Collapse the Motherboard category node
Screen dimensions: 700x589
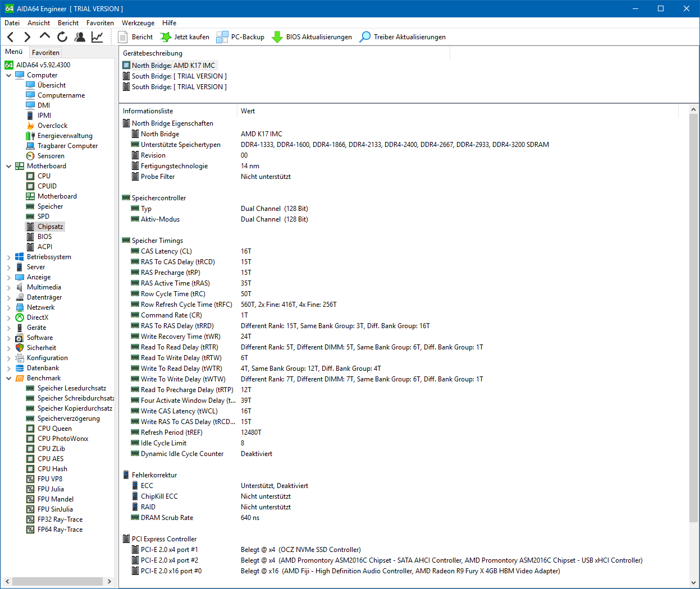pyautogui.click(x=8, y=166)
